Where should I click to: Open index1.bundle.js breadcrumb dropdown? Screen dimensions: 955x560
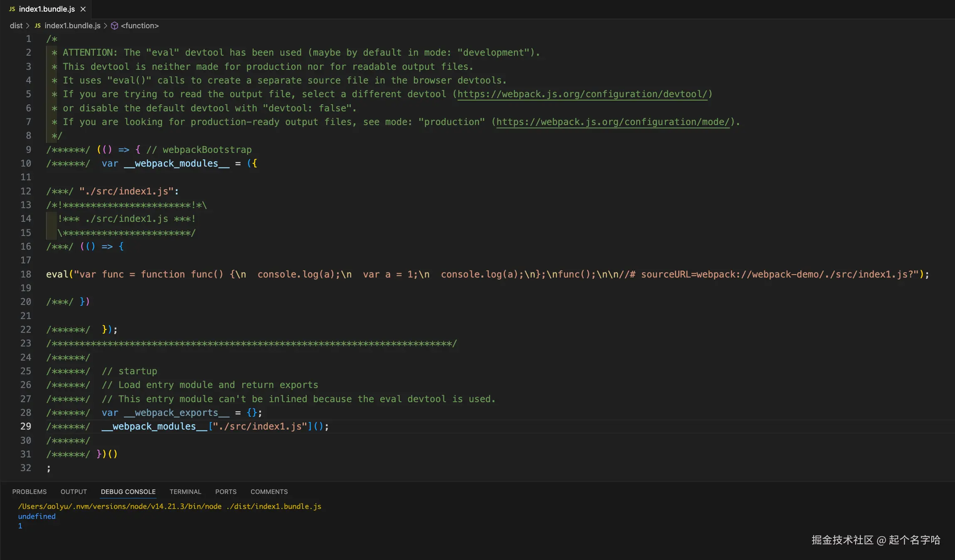72,26
